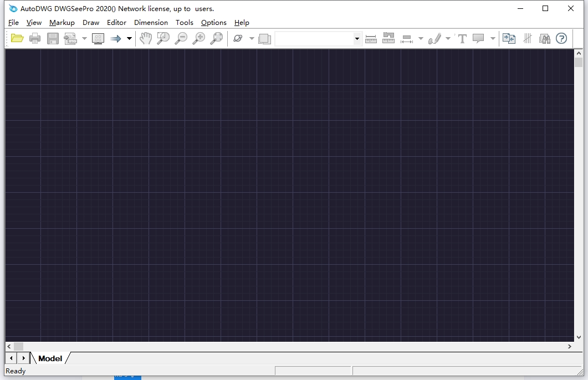Expand the orbit view dropdown arrow
Screen dimensions: 588x380
tap(252, 39)
